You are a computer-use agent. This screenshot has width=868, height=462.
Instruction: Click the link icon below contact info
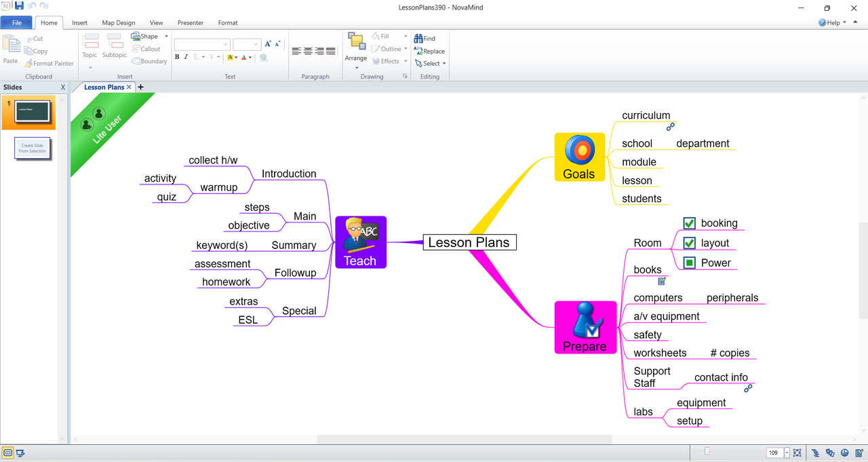[748, 389]
